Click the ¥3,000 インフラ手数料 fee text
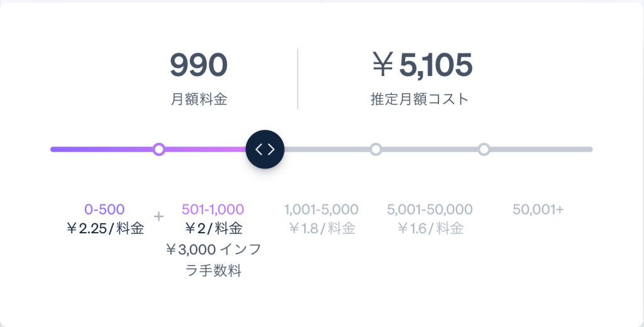 [x=213, y=260]
